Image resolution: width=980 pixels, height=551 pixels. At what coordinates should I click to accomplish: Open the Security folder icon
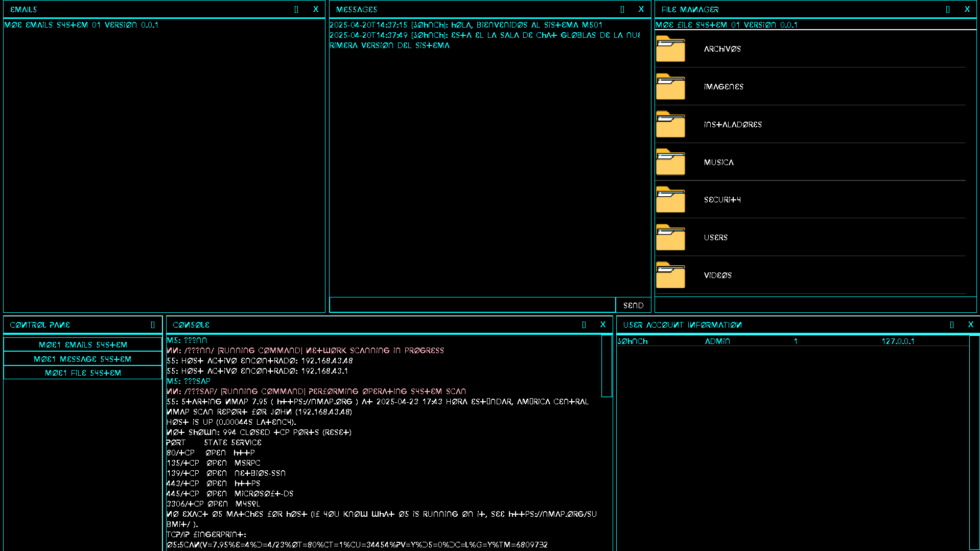coord(670,200)
